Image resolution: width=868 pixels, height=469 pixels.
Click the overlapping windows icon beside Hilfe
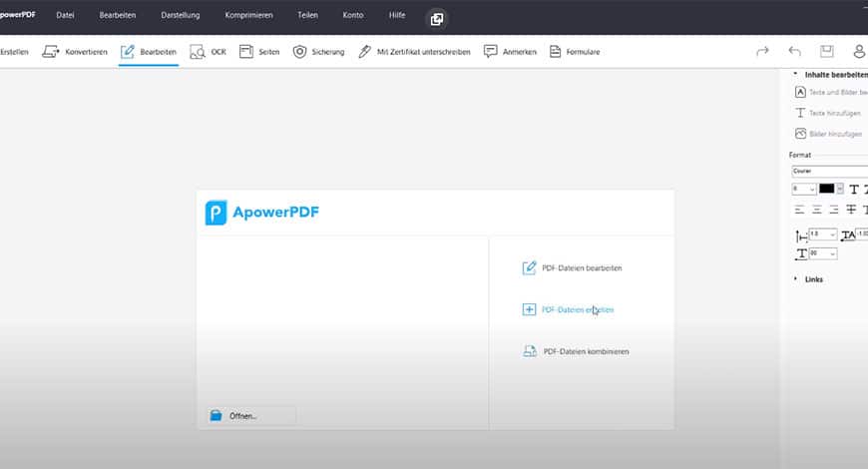(x=437, y=19)
